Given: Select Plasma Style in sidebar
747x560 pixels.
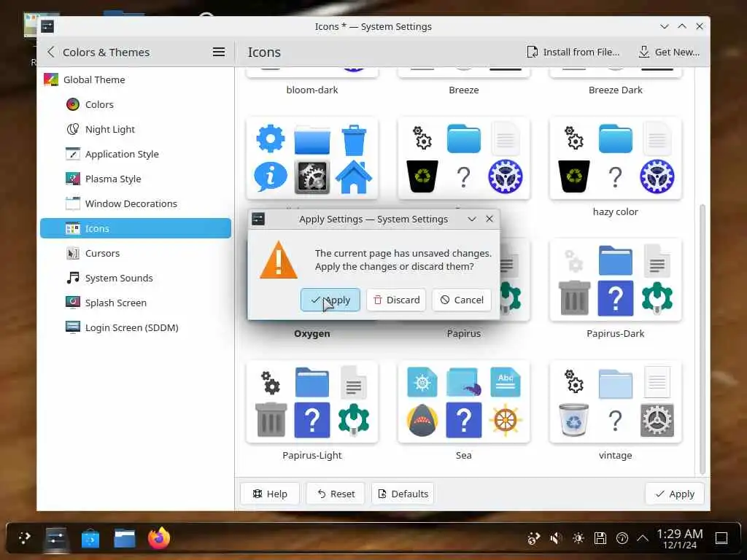Looking at the screenshot, I should pyautogui.click(x=136, y=179).
